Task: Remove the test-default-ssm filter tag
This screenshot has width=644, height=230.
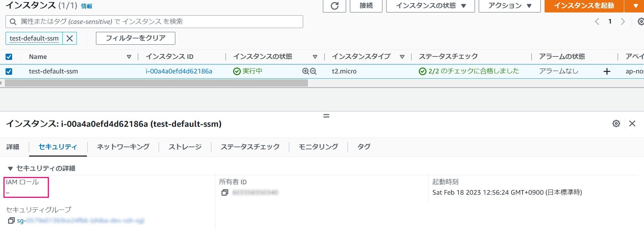Action: coord(70,38)
